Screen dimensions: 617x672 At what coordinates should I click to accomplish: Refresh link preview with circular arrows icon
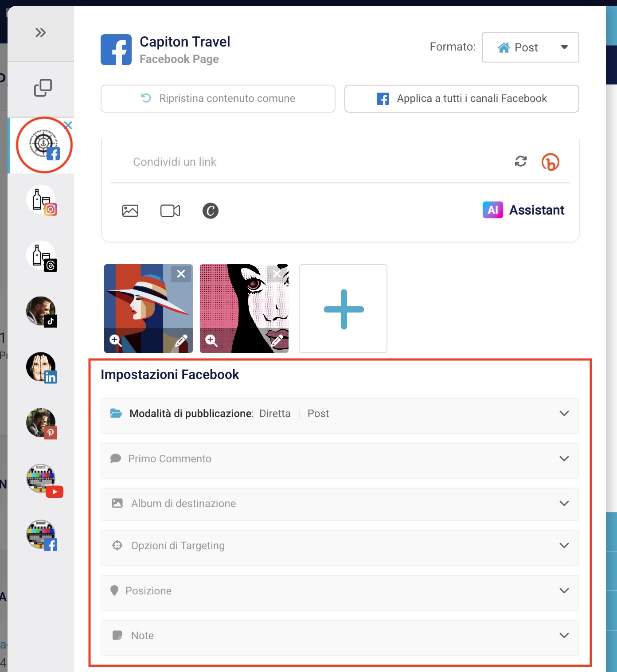pos(520,161)
